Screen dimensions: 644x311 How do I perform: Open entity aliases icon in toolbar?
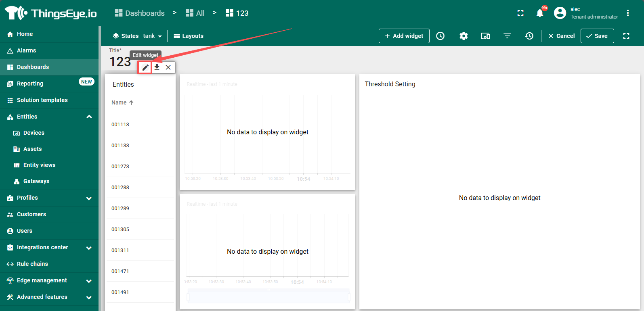(485, 36)
